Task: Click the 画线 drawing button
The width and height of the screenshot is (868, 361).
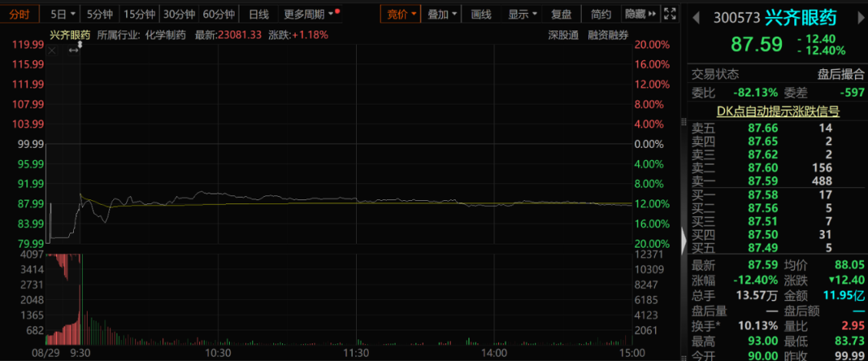Action: (481, 14)
